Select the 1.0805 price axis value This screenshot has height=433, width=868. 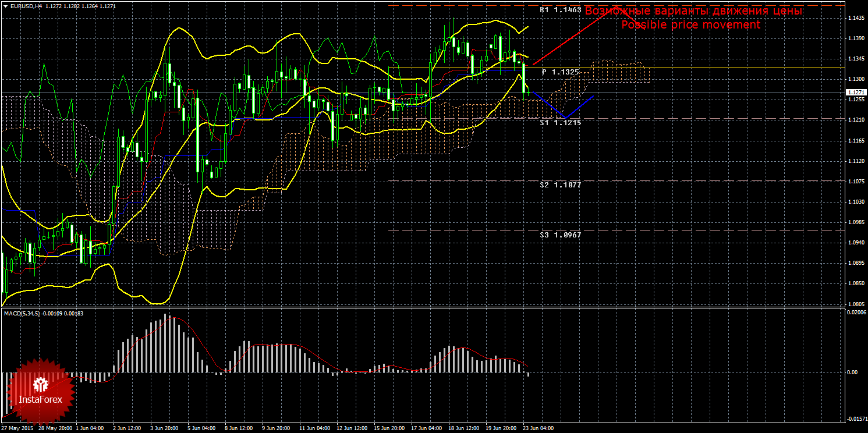click(x=855, y=304)
